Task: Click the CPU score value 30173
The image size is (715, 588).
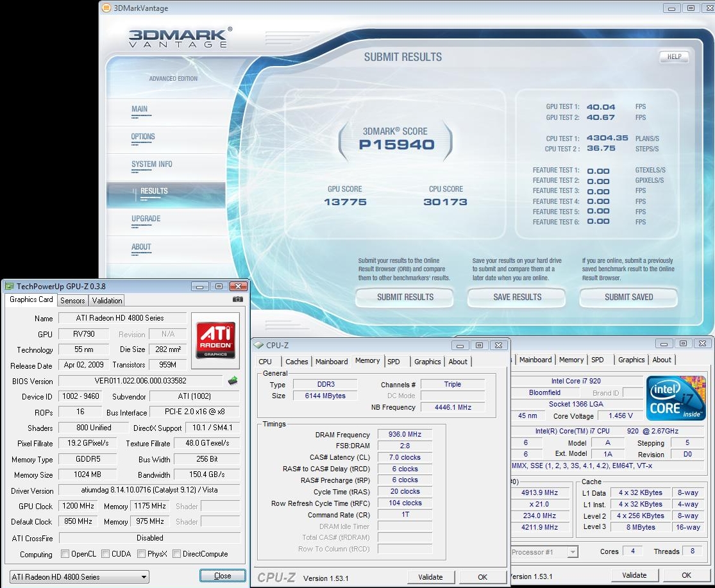Action: click(445, 202)
